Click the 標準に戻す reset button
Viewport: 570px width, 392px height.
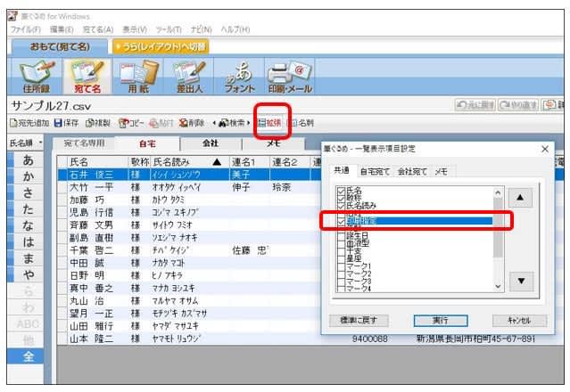point(357,321)
